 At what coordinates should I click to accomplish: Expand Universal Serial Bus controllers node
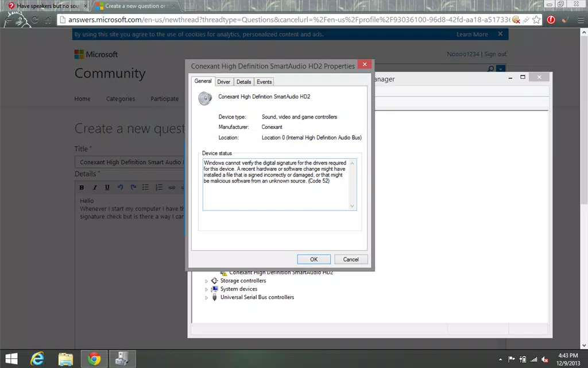click(206, 297)
